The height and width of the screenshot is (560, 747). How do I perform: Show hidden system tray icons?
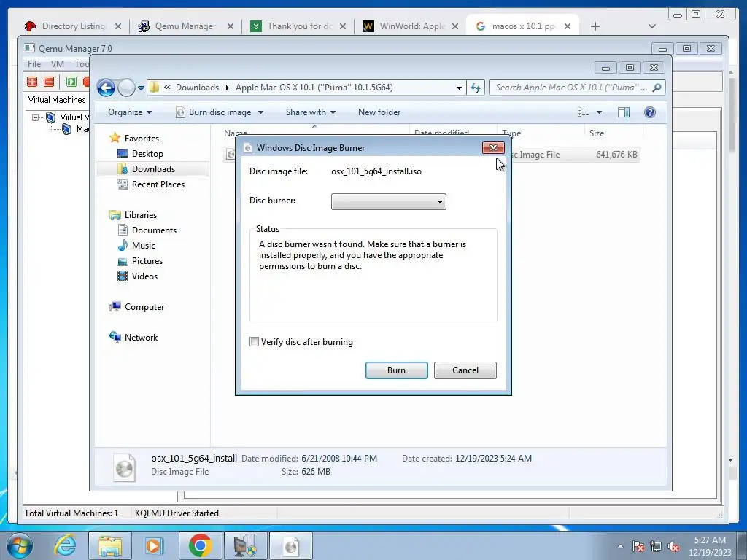tap(620, 547)
